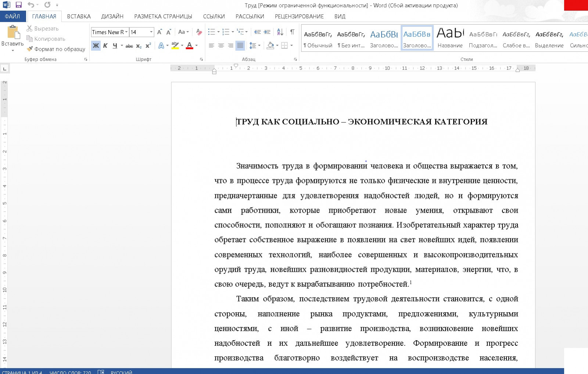The image size is (588, 374).
Task: Click the proofing status icon in status bar
Action: coord(101,372)
